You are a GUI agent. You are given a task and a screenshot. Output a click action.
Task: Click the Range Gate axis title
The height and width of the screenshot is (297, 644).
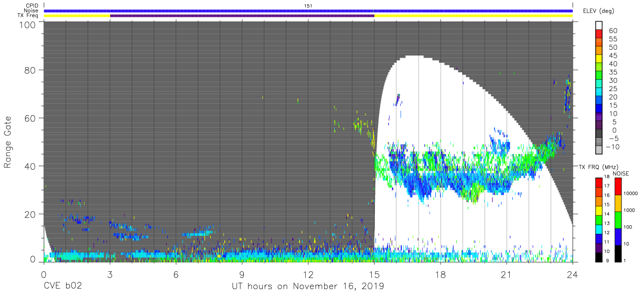pos(8,142)
